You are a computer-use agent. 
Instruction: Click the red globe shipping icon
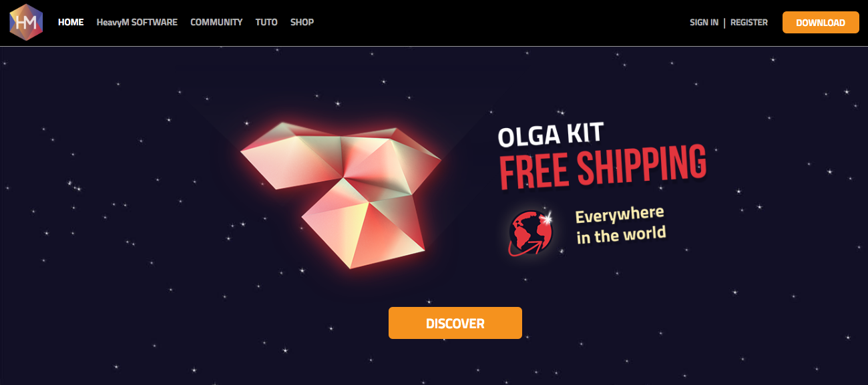click(x=531, y=233)
